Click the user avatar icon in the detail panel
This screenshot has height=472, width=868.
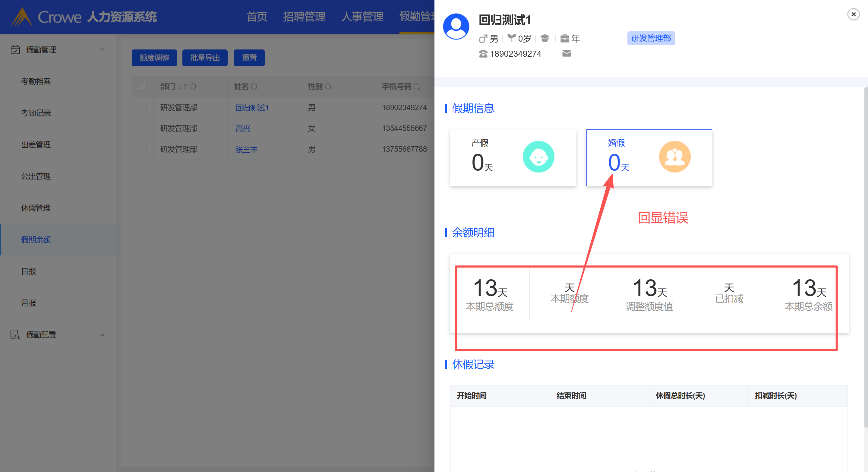pyautogui.click(x=456, y=27)
